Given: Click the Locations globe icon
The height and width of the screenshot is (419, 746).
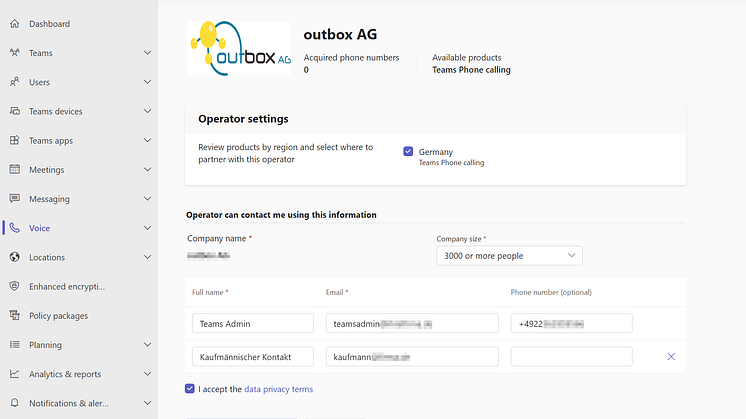Looking at the screenshot, I should pos(15,257).
